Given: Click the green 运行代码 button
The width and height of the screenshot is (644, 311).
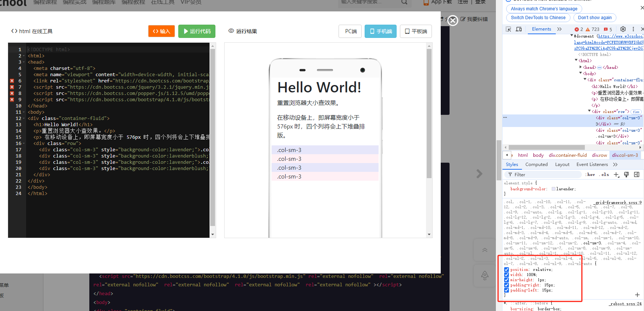Looking at the screenshot, I should coord(197,31).
